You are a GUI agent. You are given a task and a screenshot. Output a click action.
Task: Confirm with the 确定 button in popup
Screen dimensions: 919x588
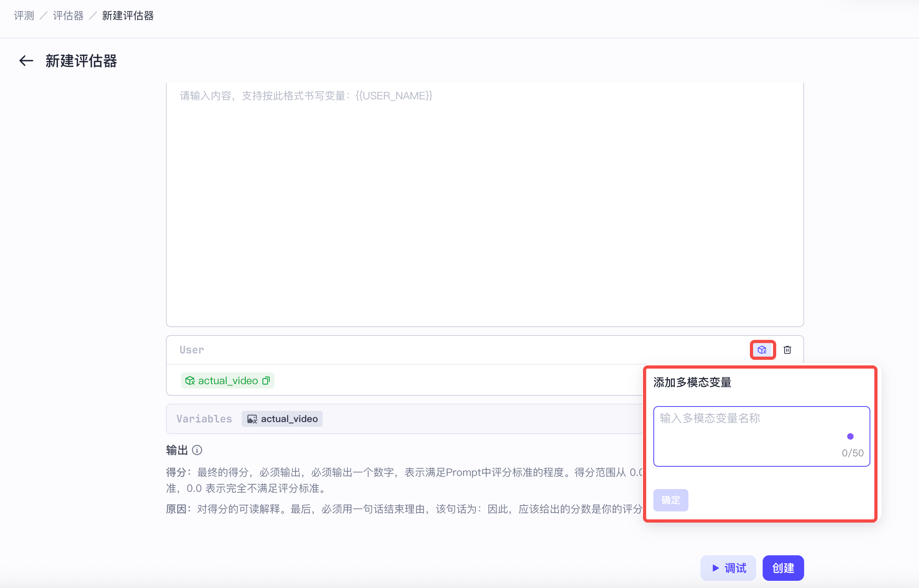(x=671, y=500)
